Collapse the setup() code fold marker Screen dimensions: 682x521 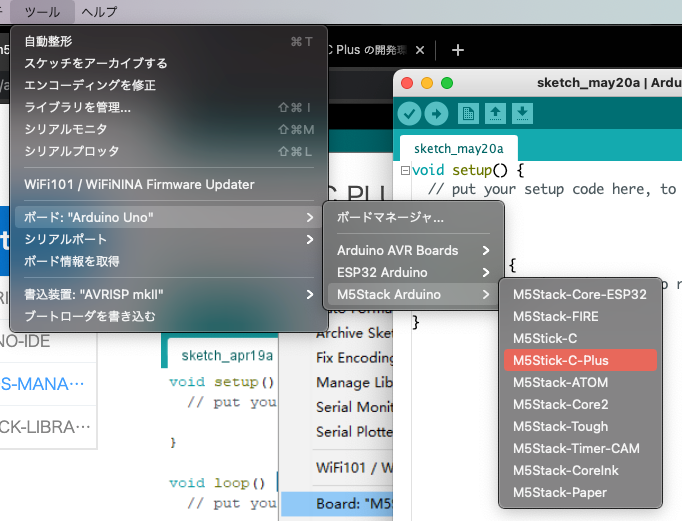pyautogui.click(x=405, y=170)
